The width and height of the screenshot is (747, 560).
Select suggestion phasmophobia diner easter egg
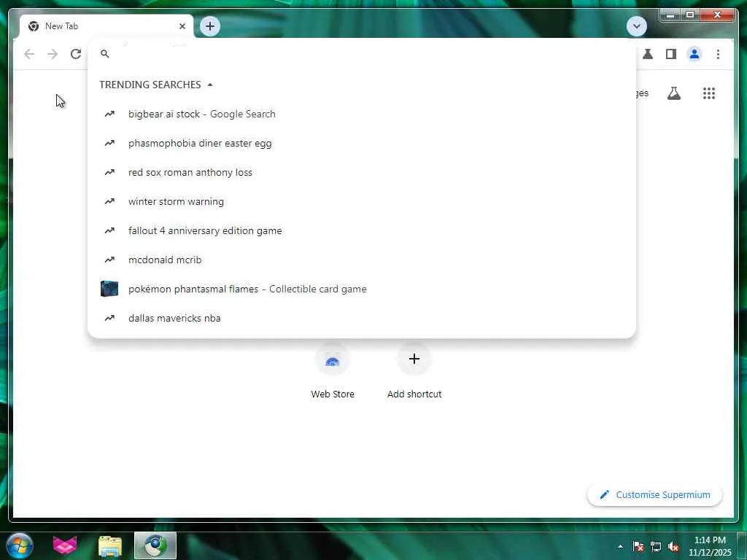(362, 144)
